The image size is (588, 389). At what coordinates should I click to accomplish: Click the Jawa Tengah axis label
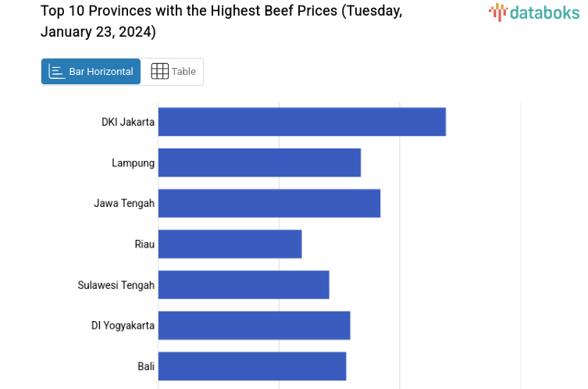pos(124,203)
